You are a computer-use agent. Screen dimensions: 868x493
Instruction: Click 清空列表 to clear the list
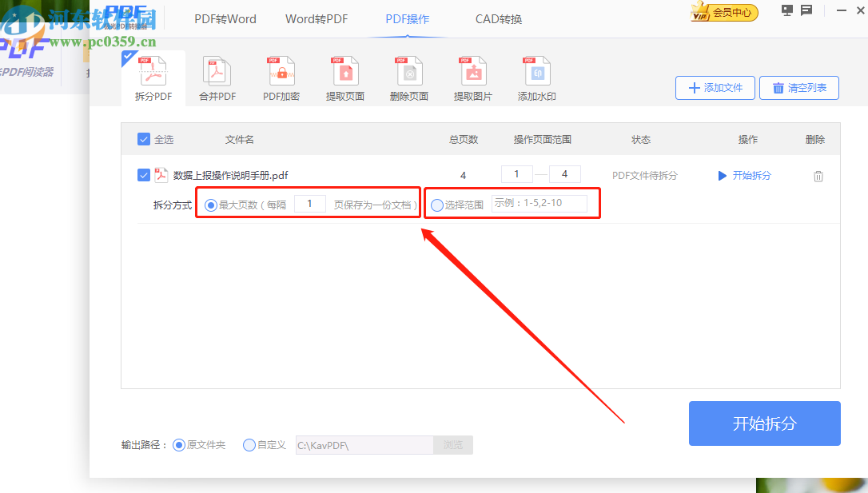(798, 88)
